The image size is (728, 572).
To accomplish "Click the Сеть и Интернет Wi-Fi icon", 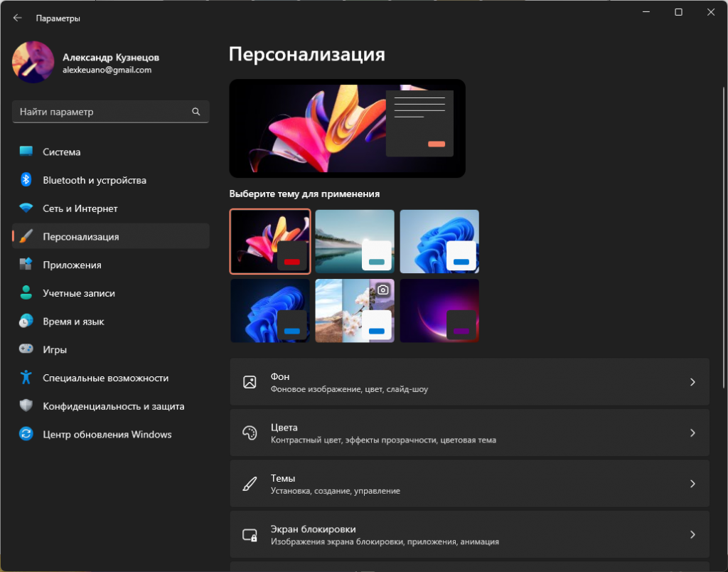I will tap(26, 208).
